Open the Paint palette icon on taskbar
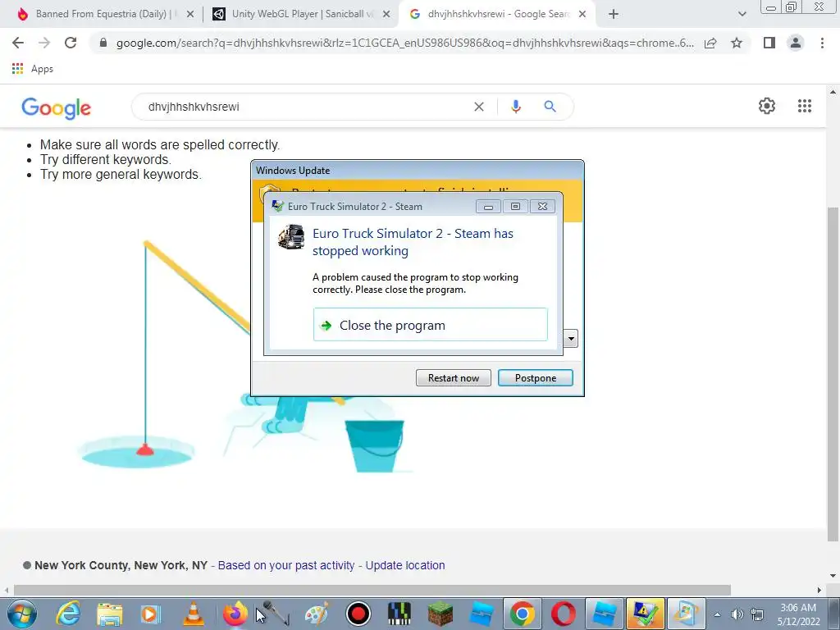Viewport: 840px width, 630px height. pyautogui.click(x=317, y=614)
